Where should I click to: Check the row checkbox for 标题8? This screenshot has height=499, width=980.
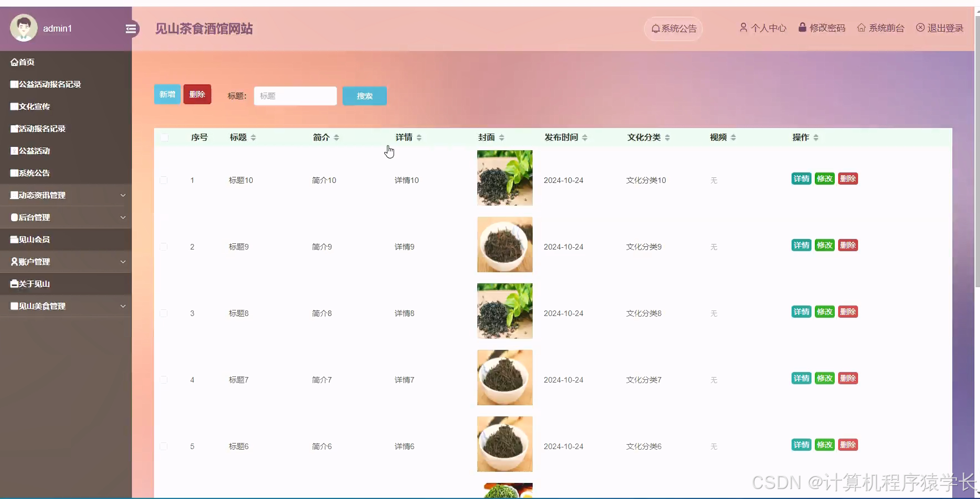164,313
